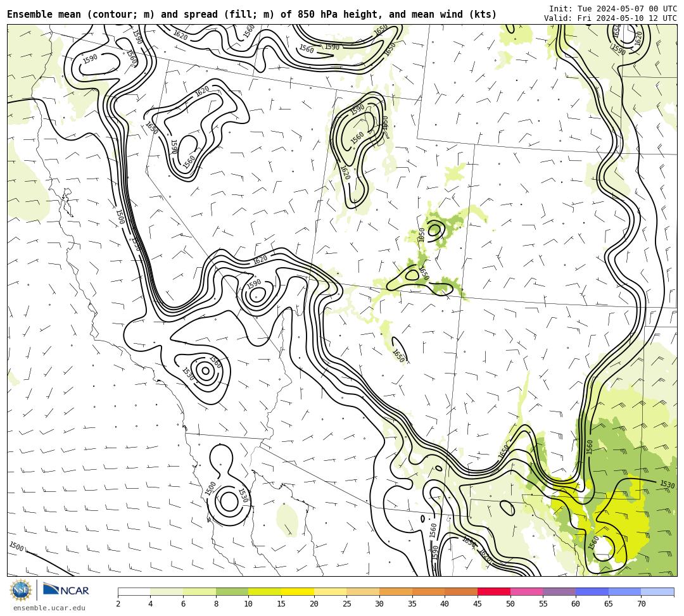Click the yellow-green 10-15 colorbar swatch
This screenshot has height=616, width=684.
(x=265, y=591)
